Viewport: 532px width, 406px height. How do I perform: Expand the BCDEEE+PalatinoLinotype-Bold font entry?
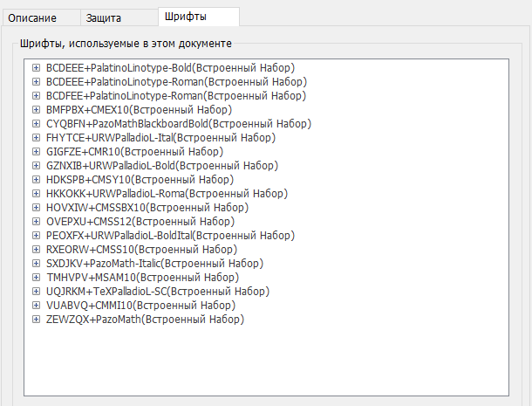coord(36,68)
